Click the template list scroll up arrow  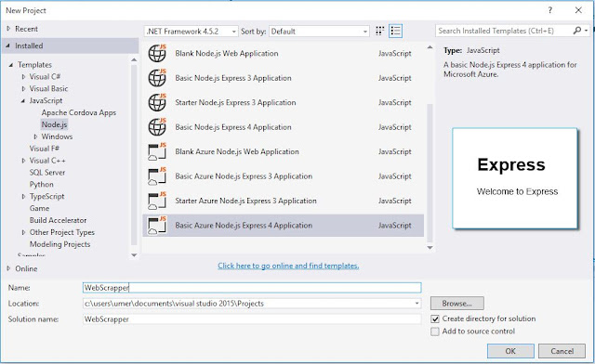point(430,47)
